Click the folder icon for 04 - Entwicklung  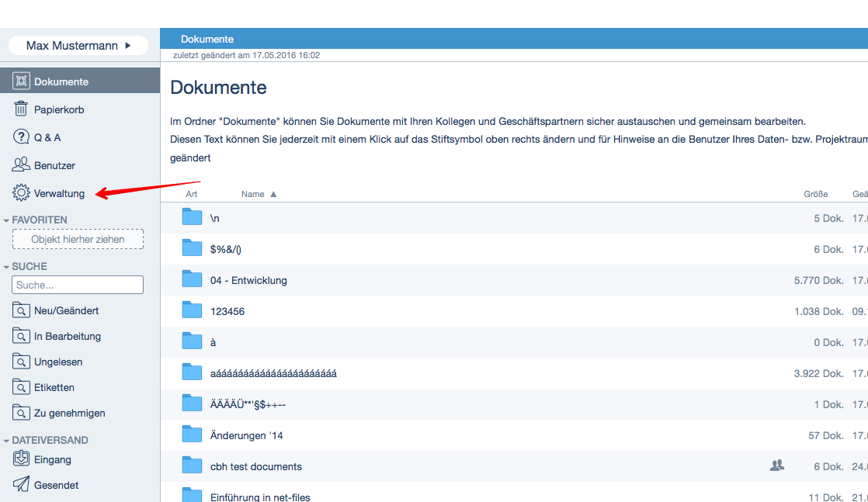192,279
